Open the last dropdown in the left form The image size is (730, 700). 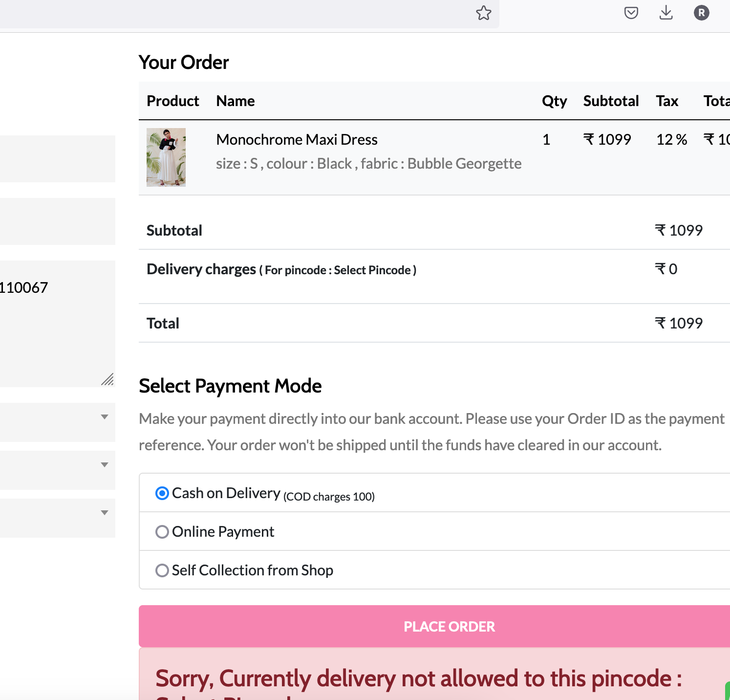click(x=57, y=518)
